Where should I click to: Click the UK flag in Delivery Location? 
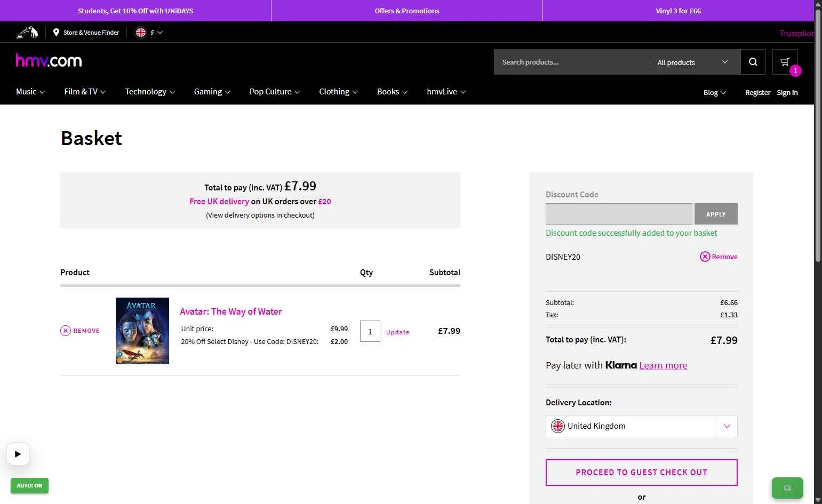558,426
